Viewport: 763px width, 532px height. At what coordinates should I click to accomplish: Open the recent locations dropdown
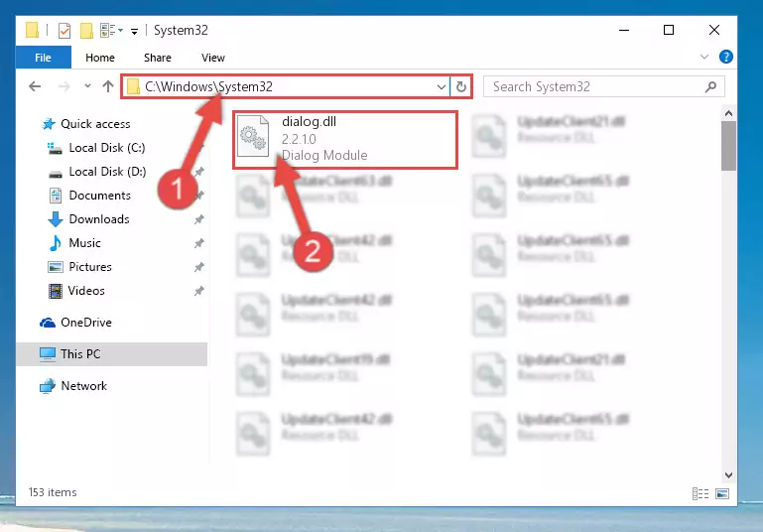[x=87, y=86]
